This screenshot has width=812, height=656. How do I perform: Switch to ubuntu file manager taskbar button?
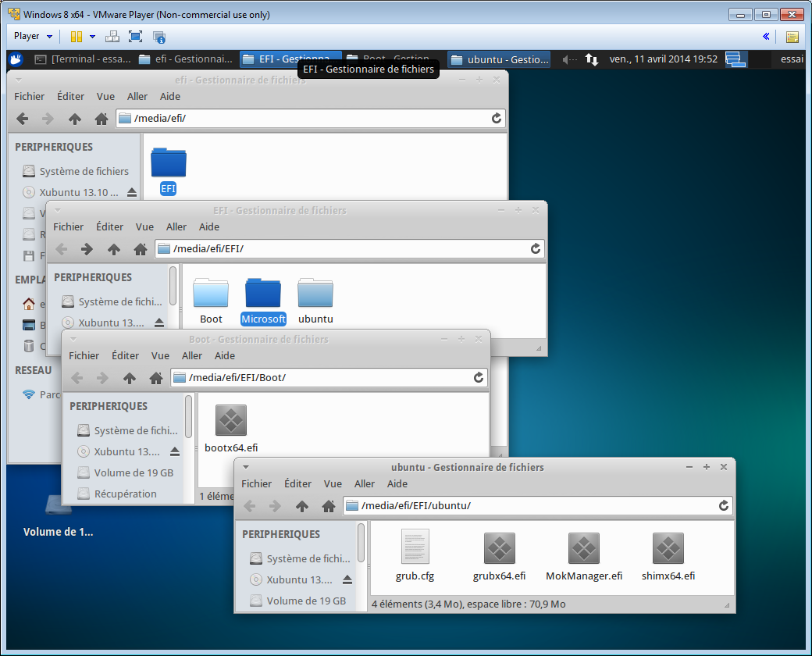pyautogui.click(x=499, y=59)
